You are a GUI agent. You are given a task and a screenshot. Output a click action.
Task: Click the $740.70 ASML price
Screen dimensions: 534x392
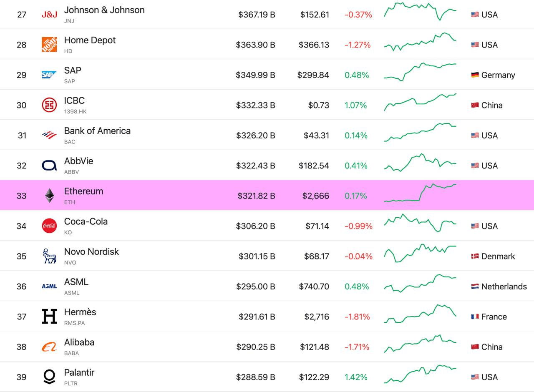tap(314, 286)
